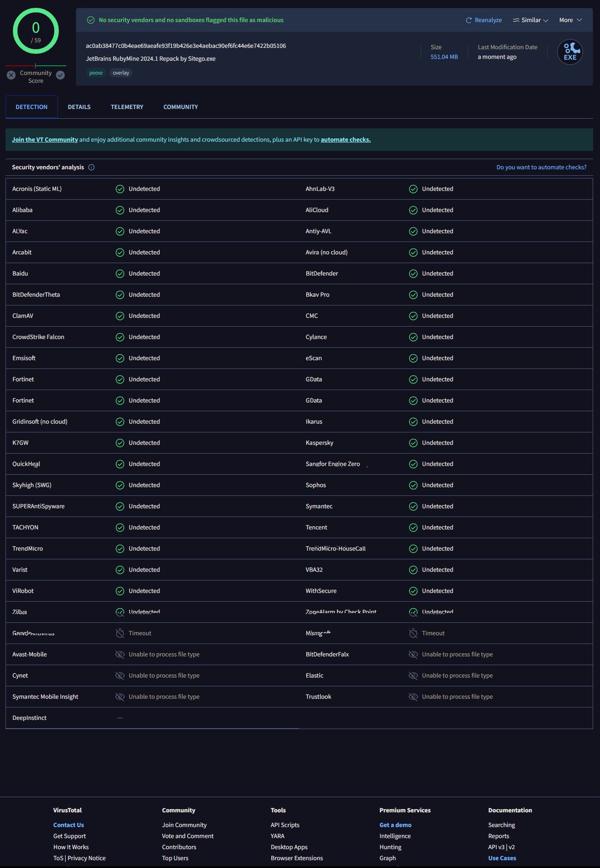Click the crossed-eye icon for Elastic
Image resolution: width=600 pixels, height=868 pixels.
[413, 676]
